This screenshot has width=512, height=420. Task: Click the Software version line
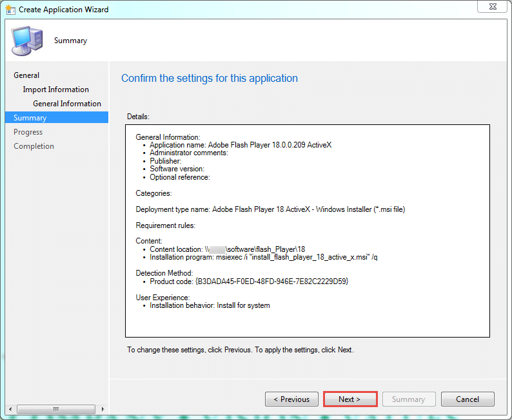coord(177,169)
